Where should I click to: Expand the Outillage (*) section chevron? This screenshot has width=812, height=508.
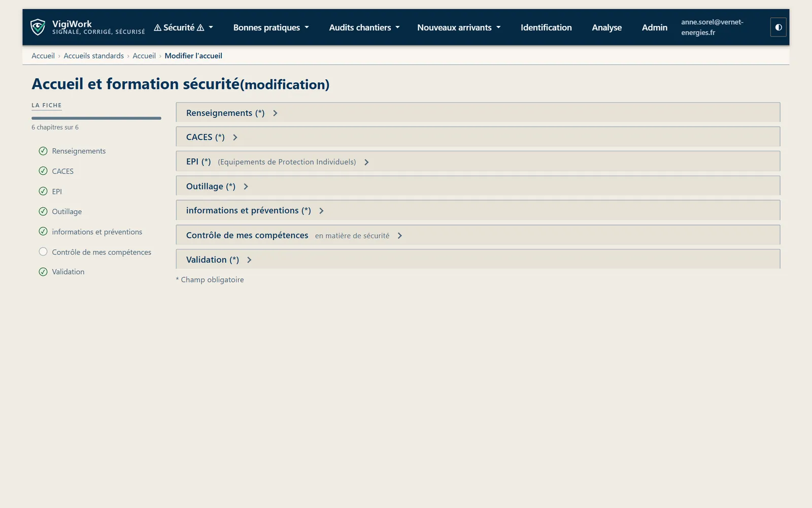[x=246, y=186]
